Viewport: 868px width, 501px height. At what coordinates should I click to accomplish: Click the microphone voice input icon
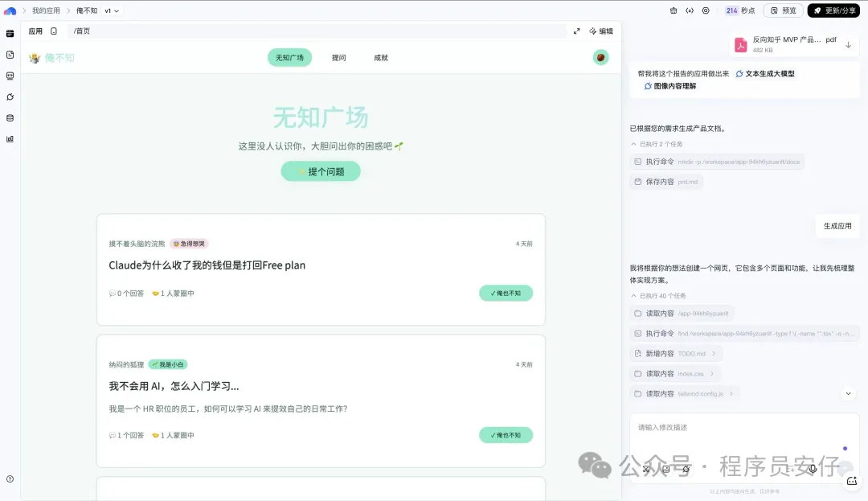pyautogui.click(x=813, y=469)
